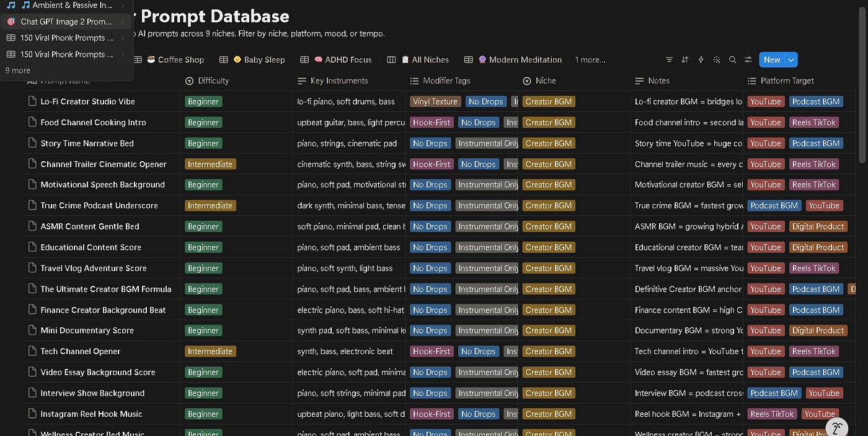The height and width of the screenshot is (436, 868).
Task: Click the blue New button
Action: 772,60
